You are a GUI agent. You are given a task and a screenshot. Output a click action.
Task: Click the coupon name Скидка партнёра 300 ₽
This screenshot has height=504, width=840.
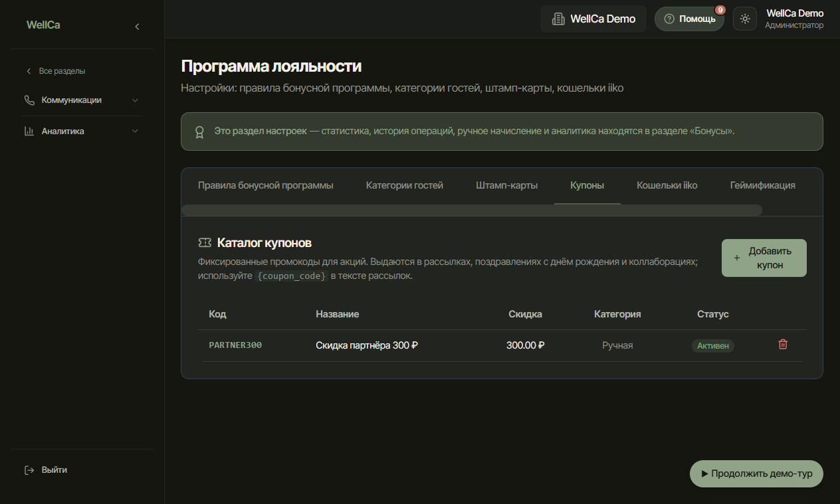[x=367, y=345]
